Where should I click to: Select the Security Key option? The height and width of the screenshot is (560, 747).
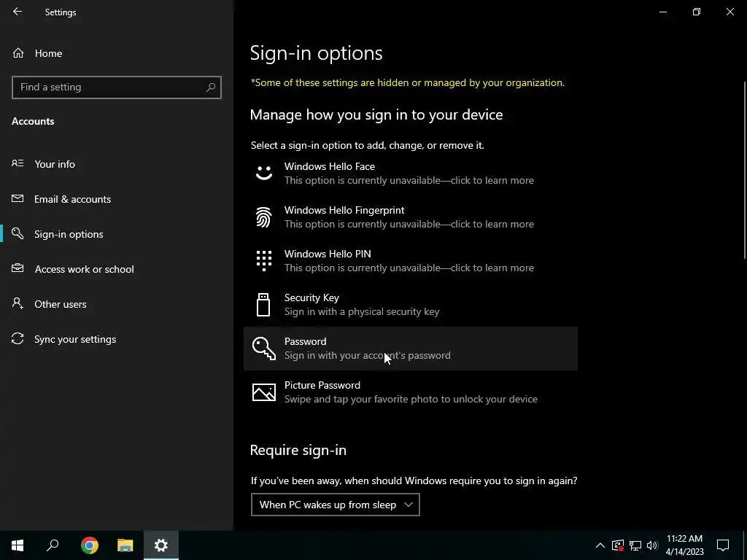pyautogui.click(x=410, y=305)
